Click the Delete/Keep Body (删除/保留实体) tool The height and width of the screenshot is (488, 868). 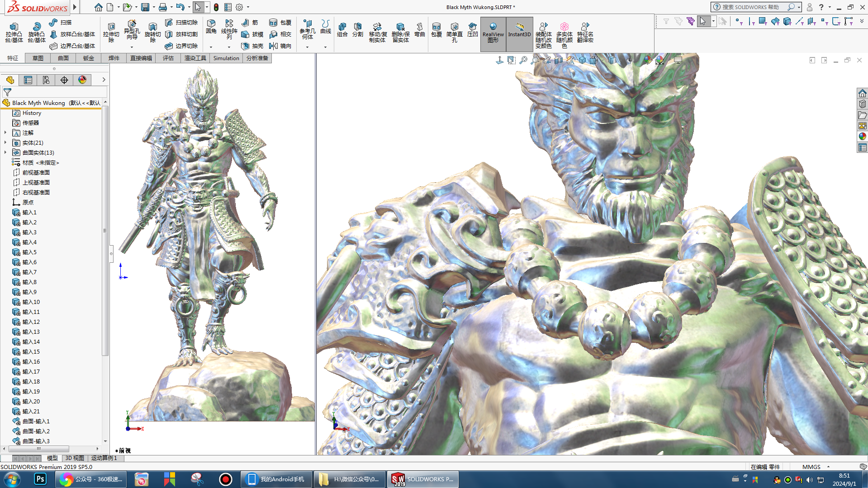(400, 33)
